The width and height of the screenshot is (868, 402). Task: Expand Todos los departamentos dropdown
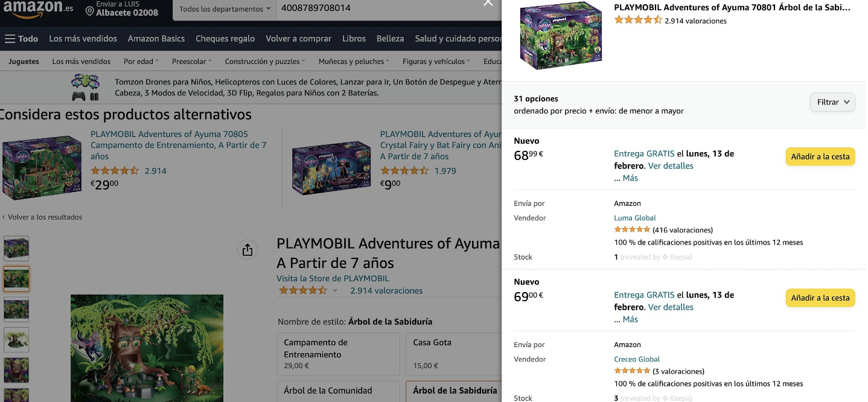click(x=225, y=9)
